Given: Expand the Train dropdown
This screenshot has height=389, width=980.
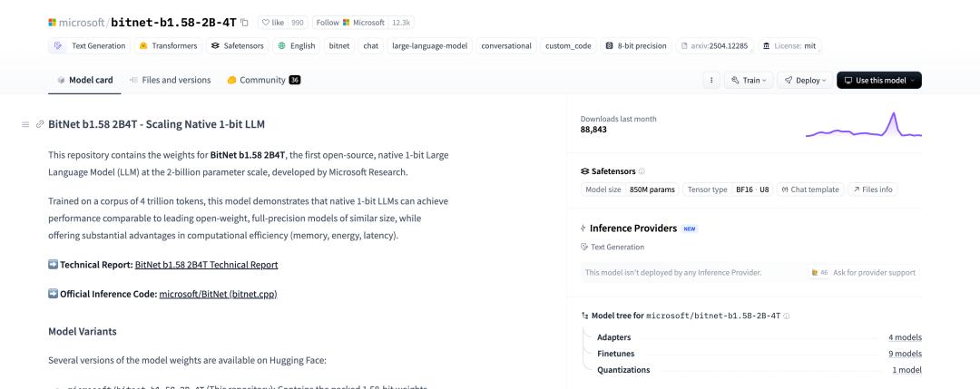Looking at the screenshot, I should coord(745,80).
